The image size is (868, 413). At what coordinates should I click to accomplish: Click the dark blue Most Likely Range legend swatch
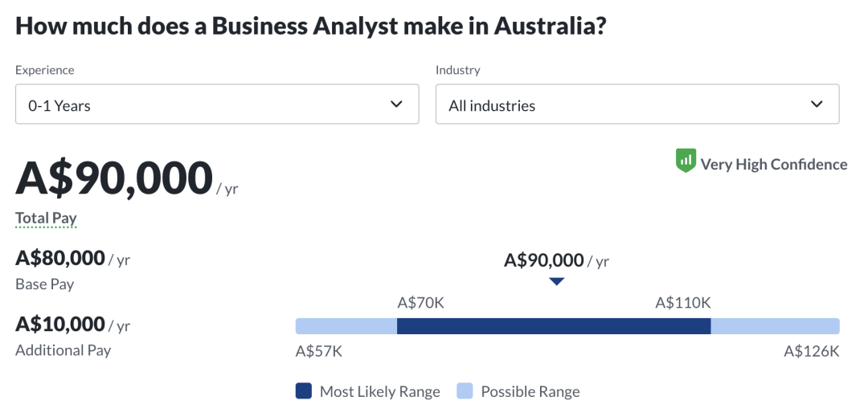[x=304, y=391]
